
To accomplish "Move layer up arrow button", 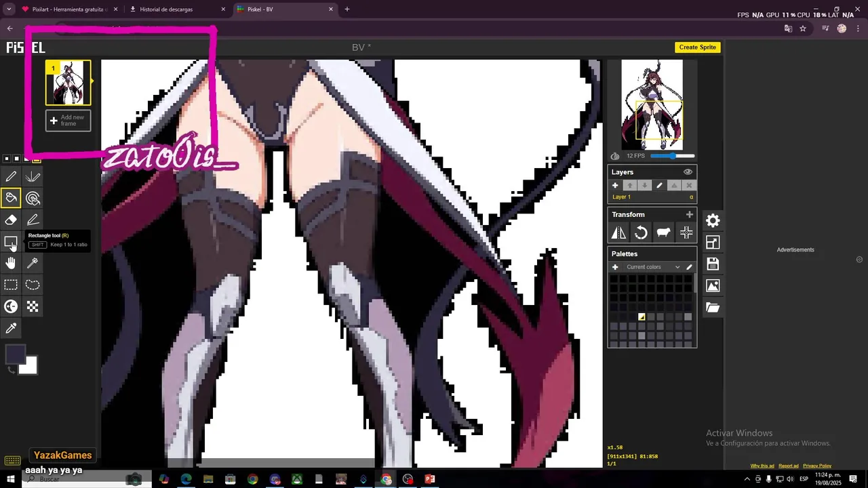I will coord(630,186).
